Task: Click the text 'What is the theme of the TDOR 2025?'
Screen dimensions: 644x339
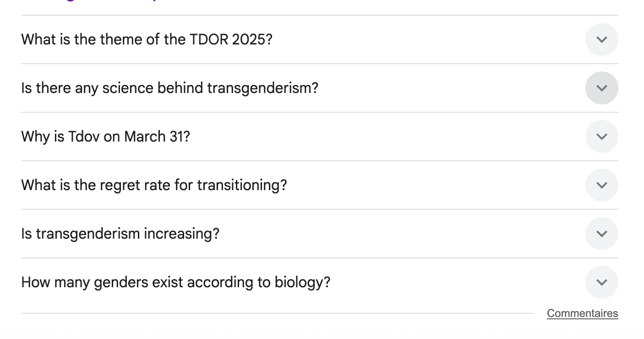Action: tap(147, 39)
